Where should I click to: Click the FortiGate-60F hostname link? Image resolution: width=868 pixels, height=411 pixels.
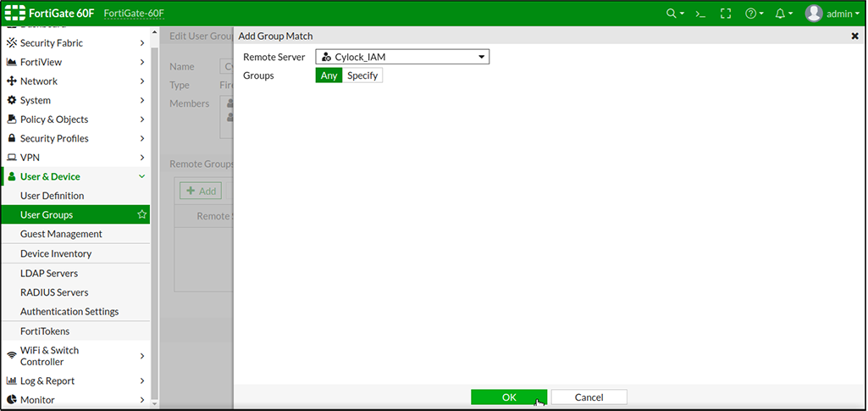tap(135, 14)
